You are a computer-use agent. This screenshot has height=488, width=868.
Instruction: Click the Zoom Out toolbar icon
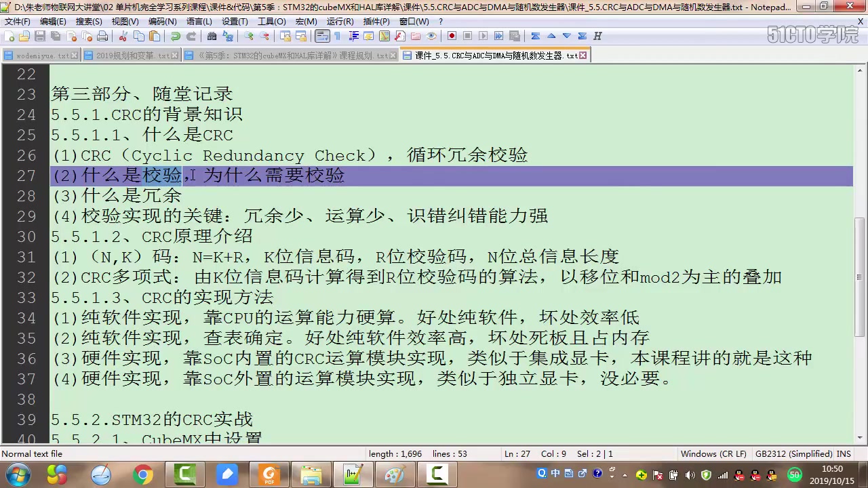(264, 36)
